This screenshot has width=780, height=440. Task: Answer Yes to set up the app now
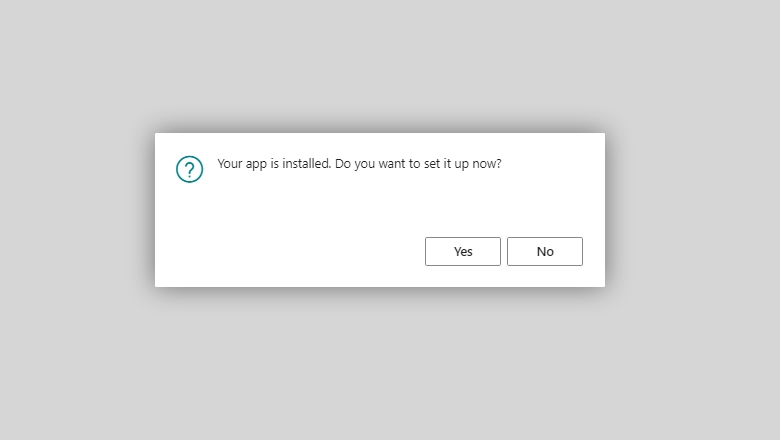pos(463,252)
